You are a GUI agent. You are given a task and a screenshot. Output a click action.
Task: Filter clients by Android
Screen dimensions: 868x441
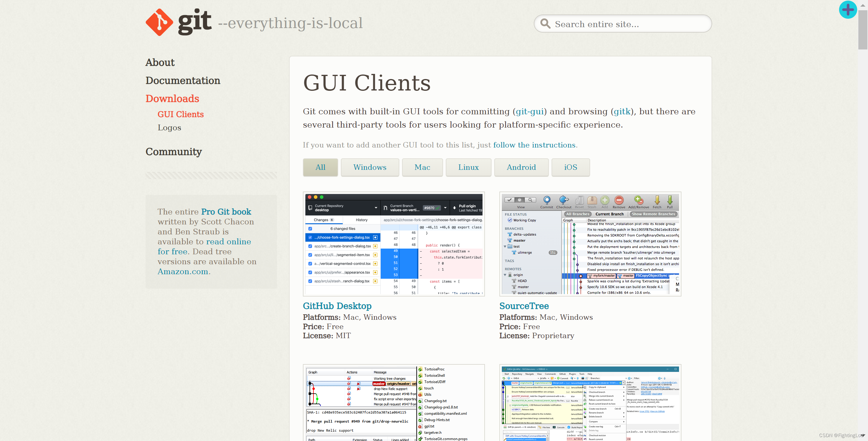(x=521, y=167)
